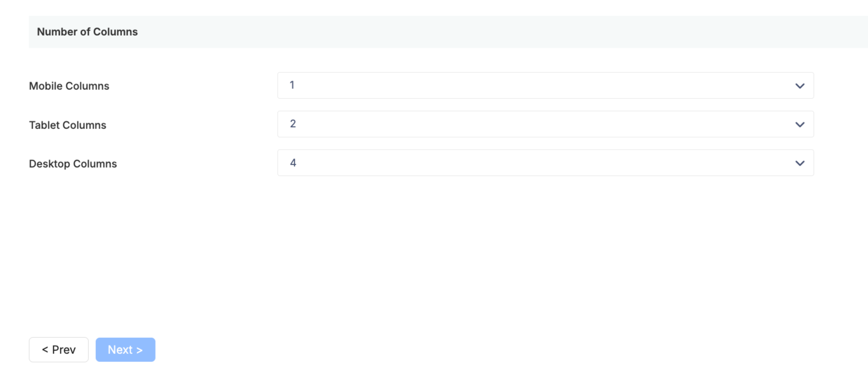Open the Mobile Columns dropdown
Viewport: 868px width, 375px height.
pyautogui.click(x=545, y=85)
